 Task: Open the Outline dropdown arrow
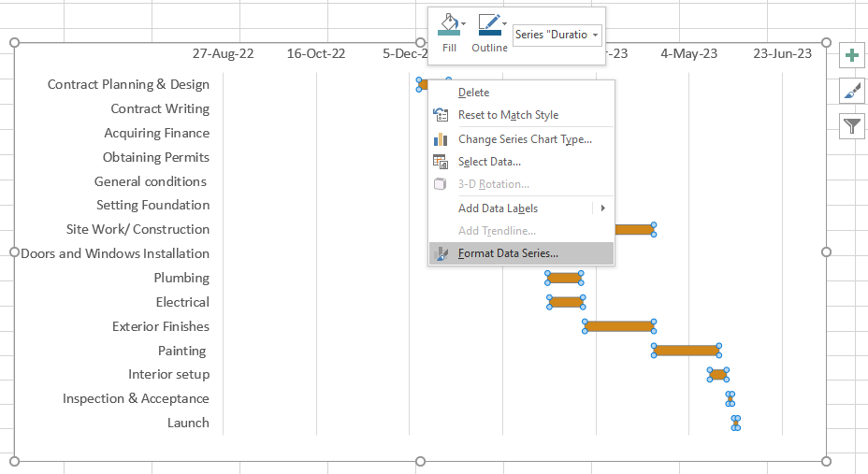coord(505,23)
